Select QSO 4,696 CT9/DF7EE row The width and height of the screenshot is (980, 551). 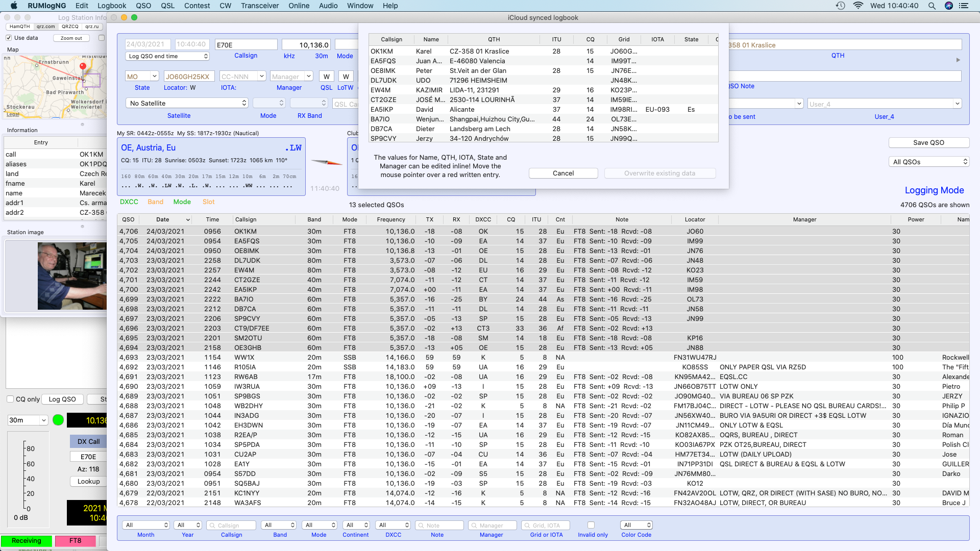[x=544, y=329]
